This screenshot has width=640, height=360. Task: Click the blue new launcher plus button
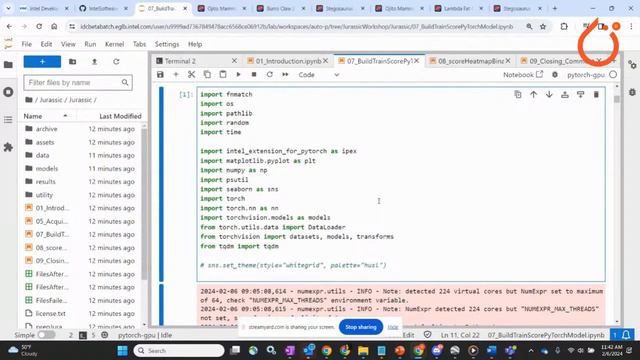(x=42, y=62)
